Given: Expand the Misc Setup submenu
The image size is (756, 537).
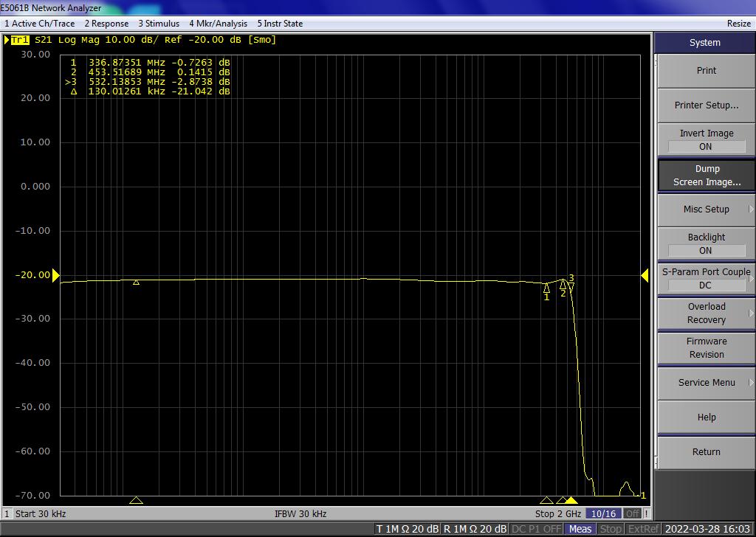Looking at the screenshot, I should (706, 209).
